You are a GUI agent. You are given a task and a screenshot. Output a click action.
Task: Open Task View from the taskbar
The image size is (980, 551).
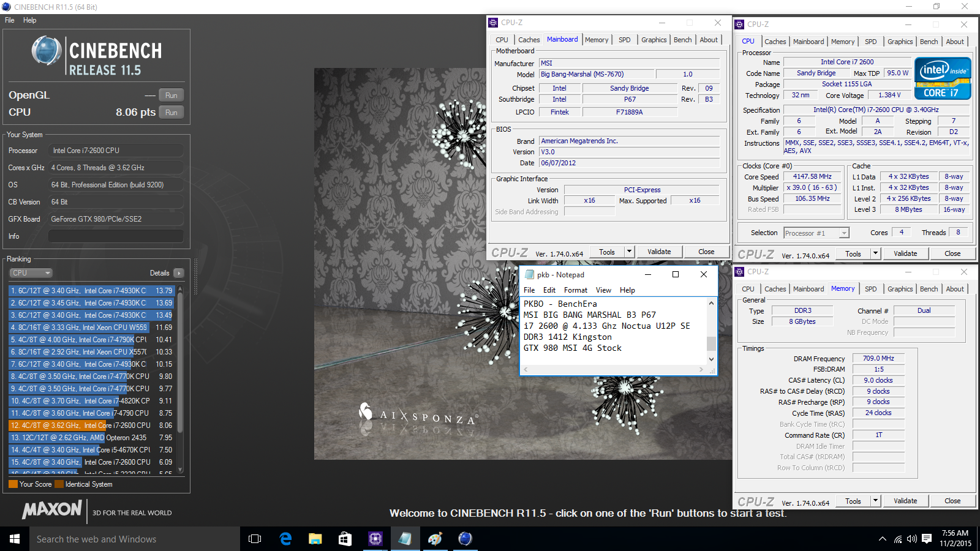[x=255, y=539]
